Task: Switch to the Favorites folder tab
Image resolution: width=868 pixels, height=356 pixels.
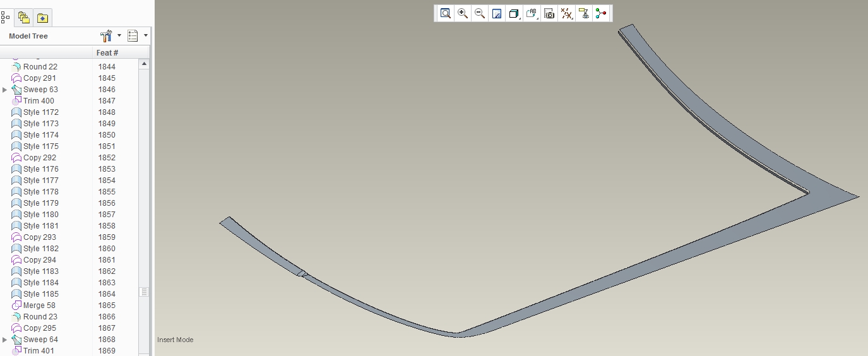Action: point(42,18)
